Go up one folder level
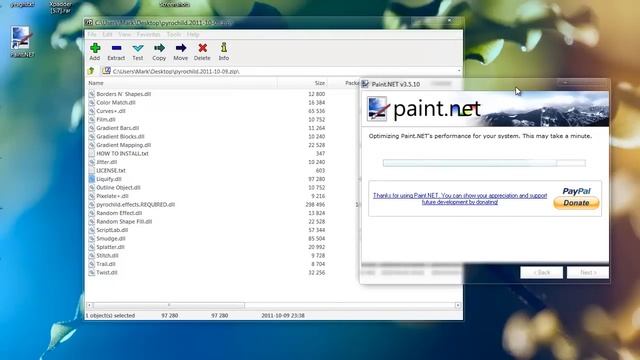This screenshot has width=640, height=360. point(91,71)
